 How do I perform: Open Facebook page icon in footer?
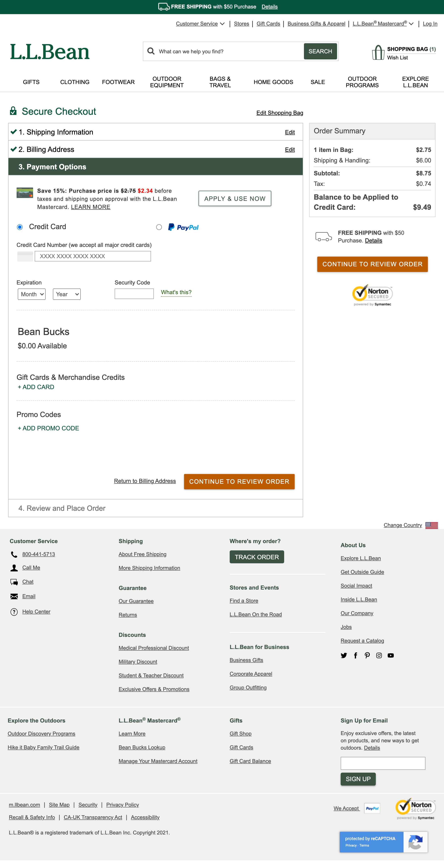(355, 655)
